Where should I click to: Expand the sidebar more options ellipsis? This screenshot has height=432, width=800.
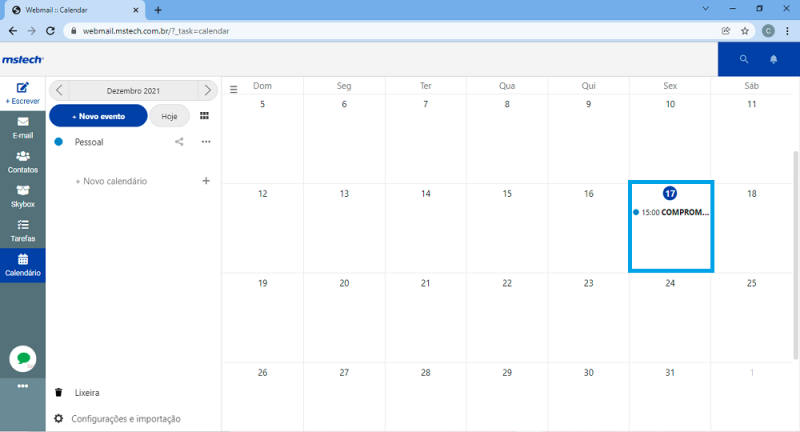point(22,386)
